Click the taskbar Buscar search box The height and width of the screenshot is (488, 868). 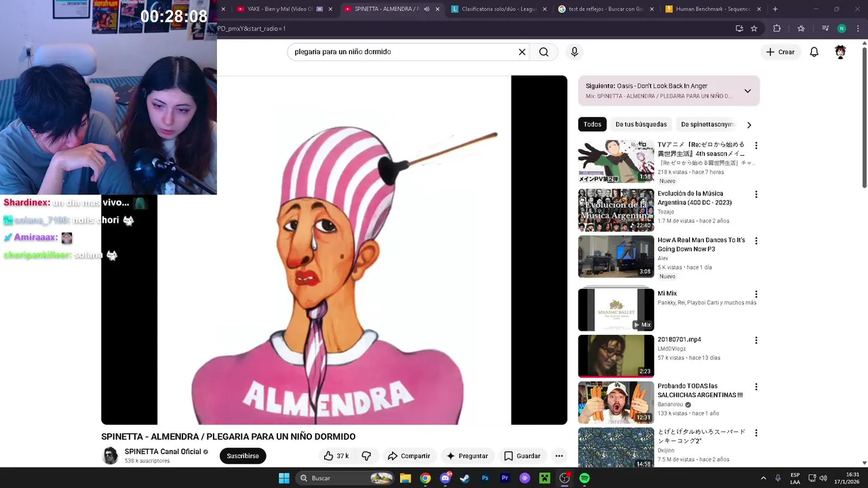click(x=346, y=478)
